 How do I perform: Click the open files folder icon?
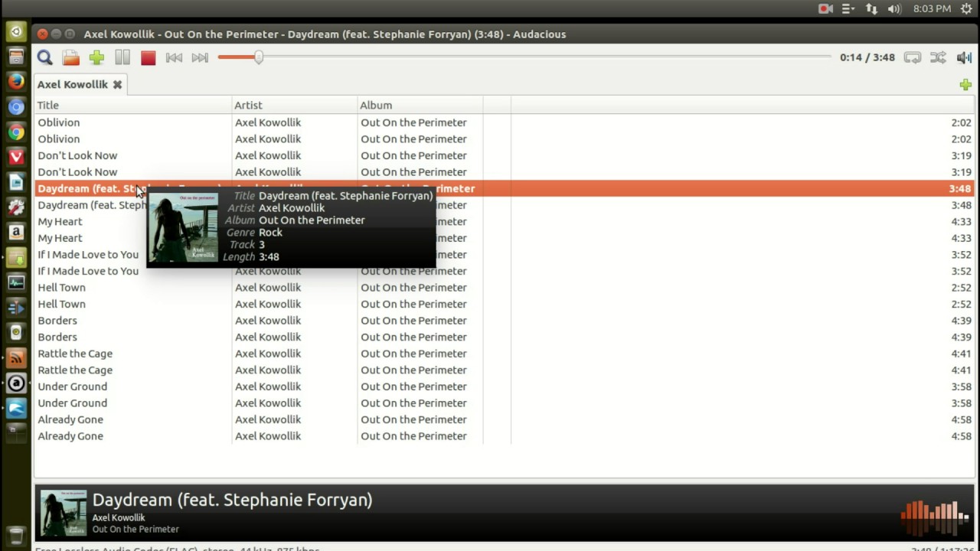pos(70,57)
